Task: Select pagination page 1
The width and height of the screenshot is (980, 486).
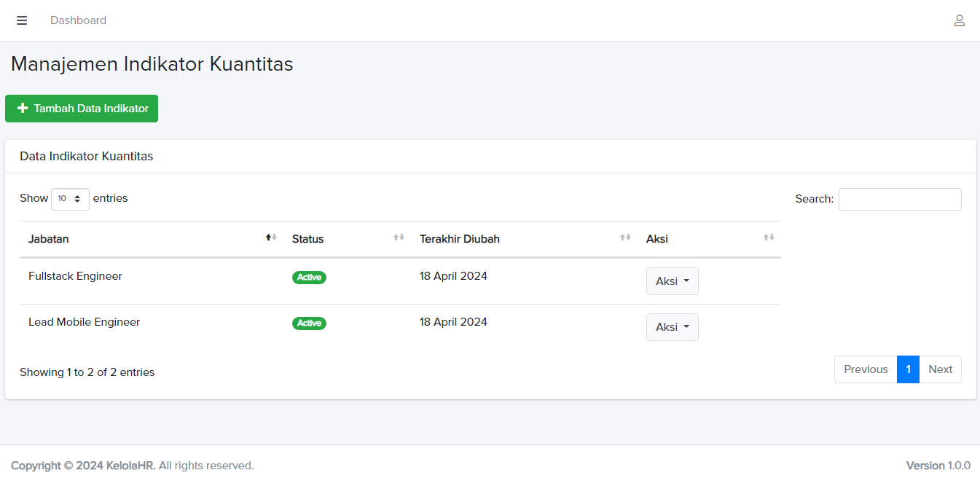Action: coord(908,369)
